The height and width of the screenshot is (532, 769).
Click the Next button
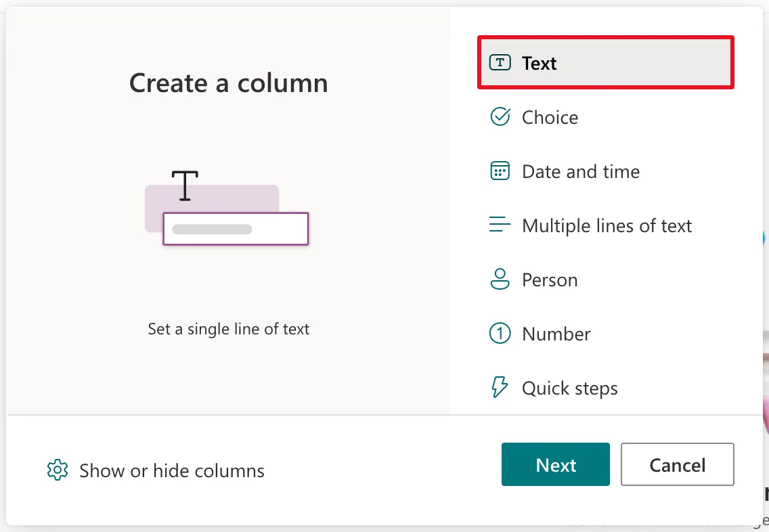coord(555,464)
